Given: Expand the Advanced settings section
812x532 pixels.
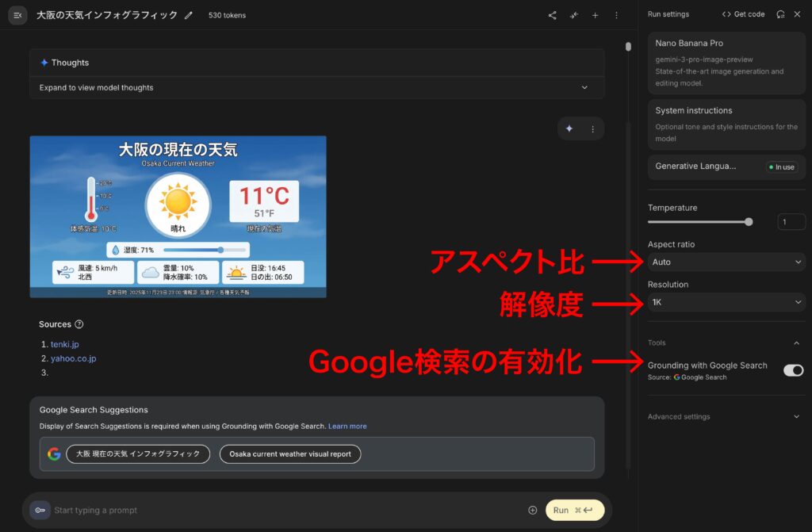Looking at the screenshot, I should tap(797, 416).
